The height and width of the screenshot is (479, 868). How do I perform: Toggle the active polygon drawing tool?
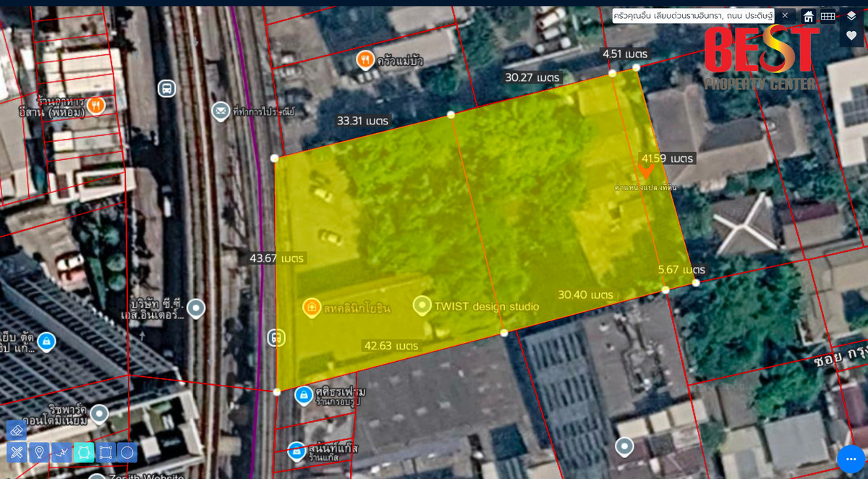coord(83,453)
